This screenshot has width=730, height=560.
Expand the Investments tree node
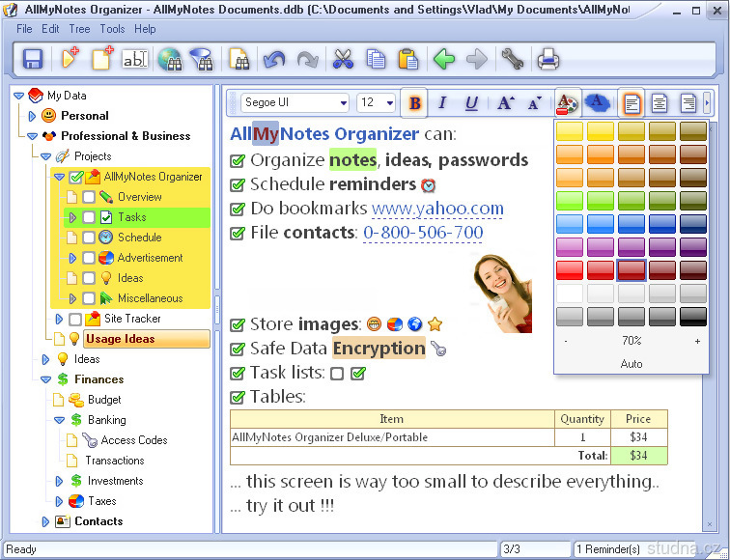pyautogui.click(x=59, y=481)
